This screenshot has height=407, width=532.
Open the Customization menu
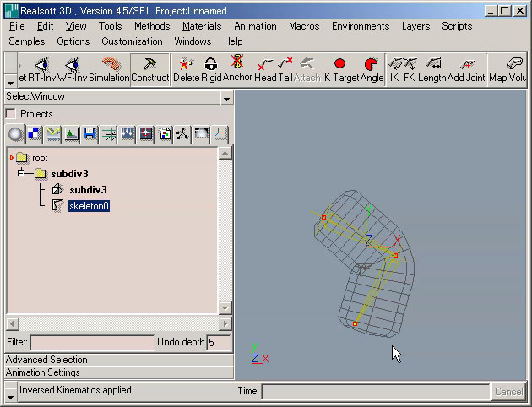[x=132, y=41]
